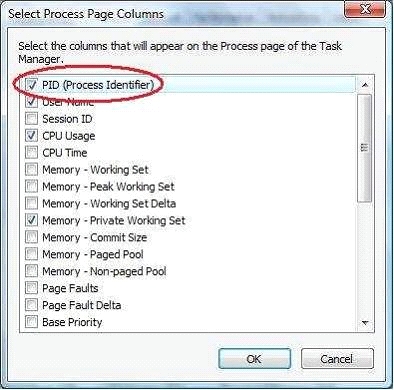
Task: Check Page Fault Delta option
Action: tap(32, 305)
